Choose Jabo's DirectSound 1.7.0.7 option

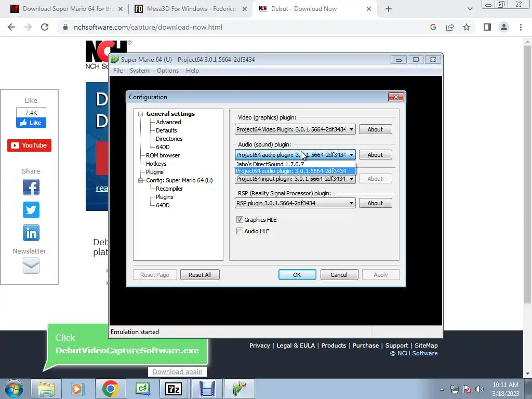pyautogui.click(x=295, y=164)
